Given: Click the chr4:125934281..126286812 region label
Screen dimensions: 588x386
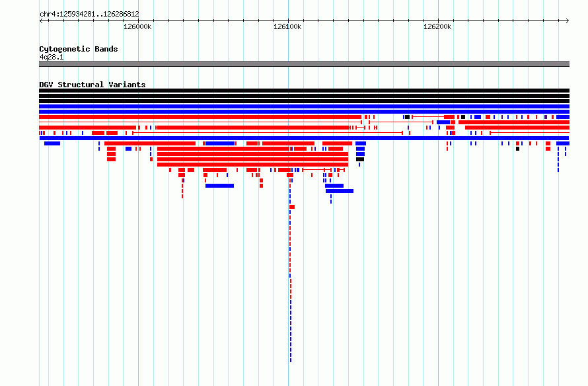Looking at the screenshot, I should click(x=89, y=15).
